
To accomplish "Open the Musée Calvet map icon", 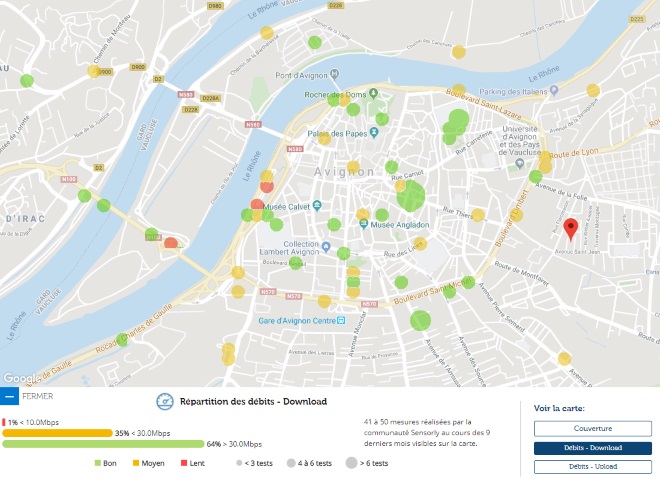I will tap(317, 206).
